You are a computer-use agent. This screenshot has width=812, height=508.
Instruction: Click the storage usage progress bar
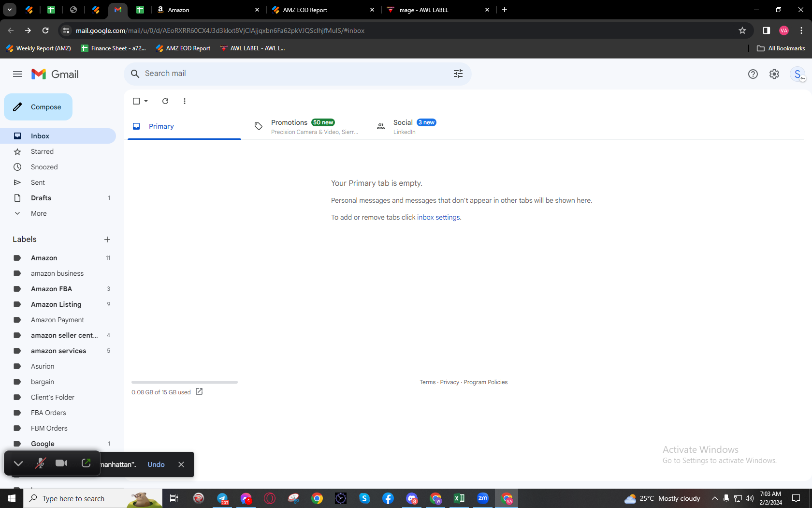point(185,382)
